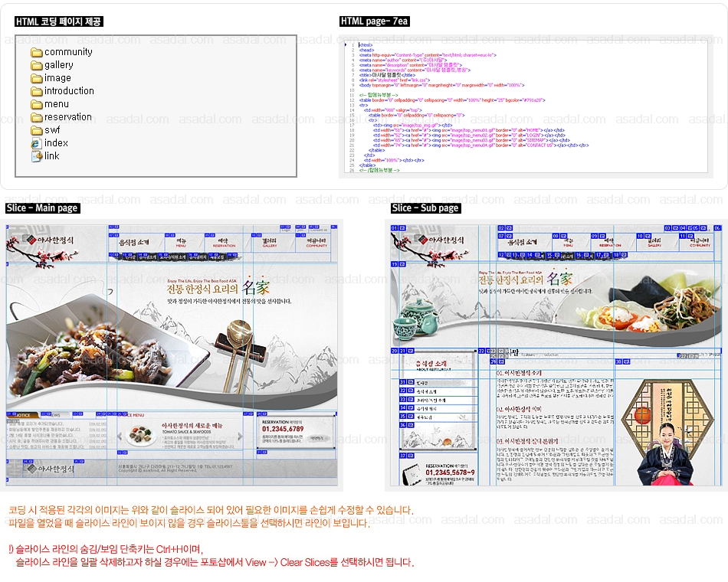Click slice 34 sidebar item in sub page

[x=438, y=408]
